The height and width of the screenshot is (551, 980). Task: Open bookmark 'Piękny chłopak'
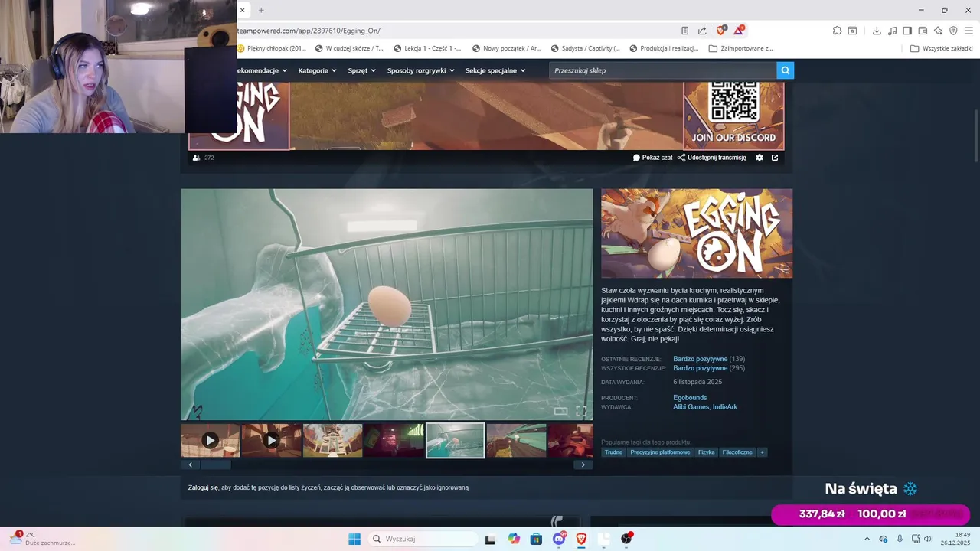271,48
